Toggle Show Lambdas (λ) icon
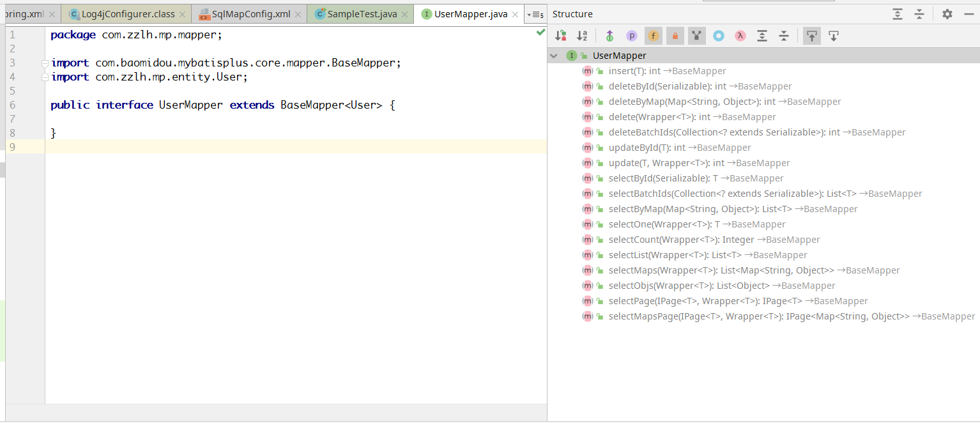 coord(740,36)
